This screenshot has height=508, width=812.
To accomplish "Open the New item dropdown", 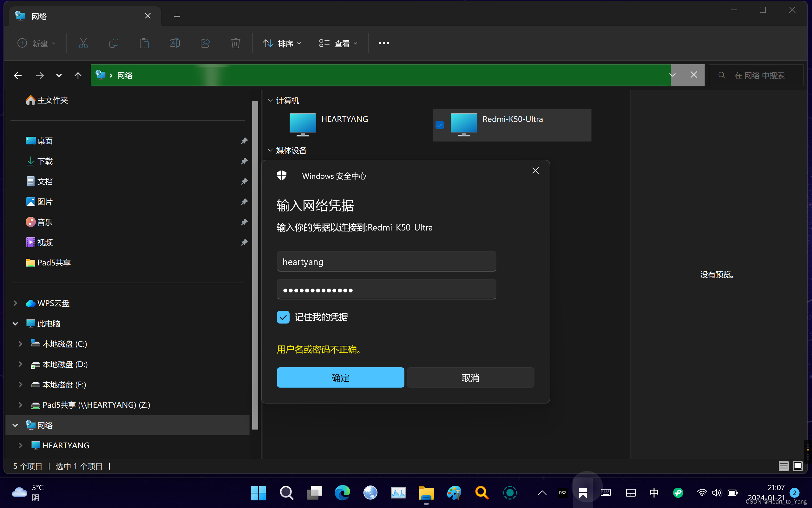I will pos(36,43).
